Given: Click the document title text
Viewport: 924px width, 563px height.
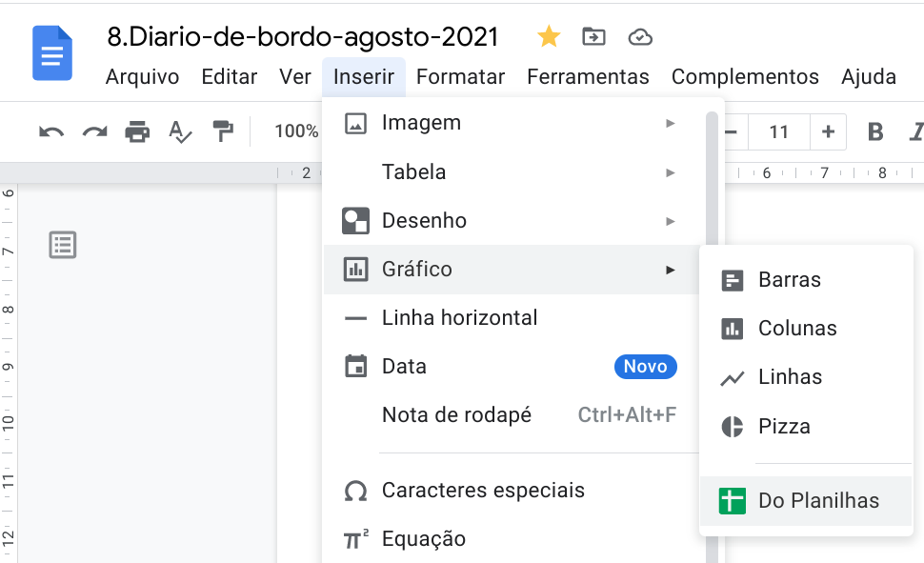Looking at the screenshot, I should point(303,37).
